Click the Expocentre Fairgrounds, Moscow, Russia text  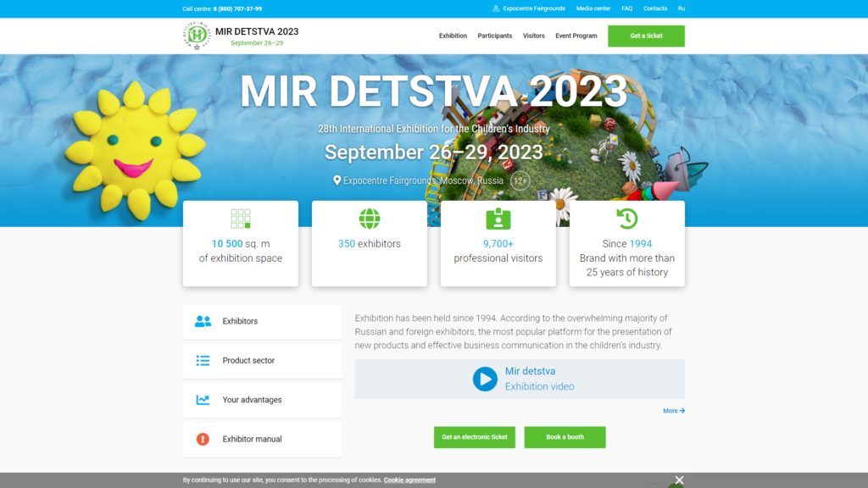click(423, 181)
